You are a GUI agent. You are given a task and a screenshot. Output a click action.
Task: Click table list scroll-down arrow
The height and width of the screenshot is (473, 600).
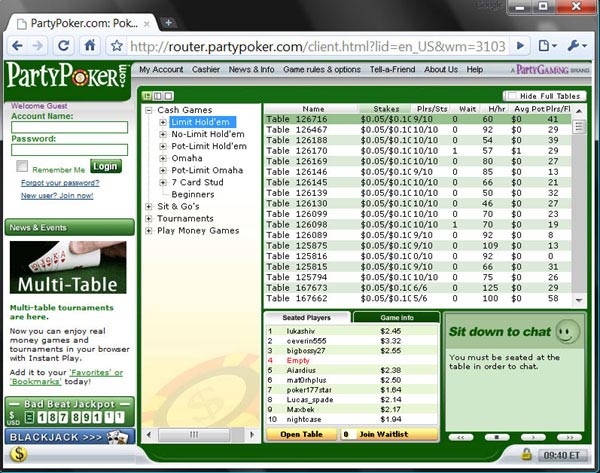(x=579, y=301)
